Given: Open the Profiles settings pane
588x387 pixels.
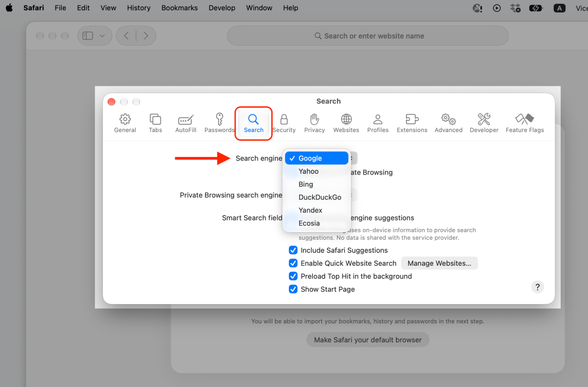Looking at the screenshot, I should (378, 123).
